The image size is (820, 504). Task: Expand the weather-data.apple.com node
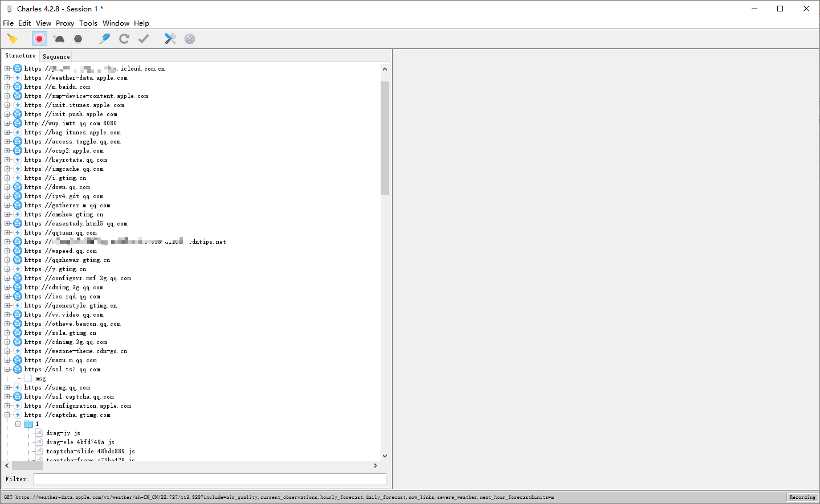[x=7, y=78]
